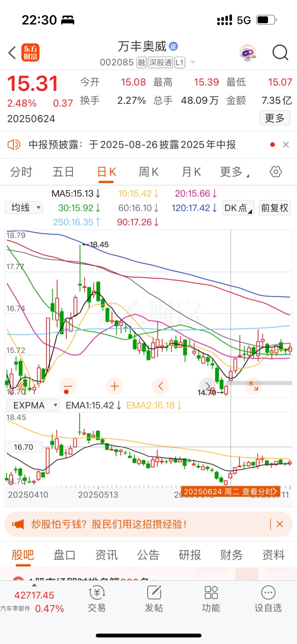Viewport: 297px width, 644px height.
Task: Tap the minus zoom-out chart icon
Action: click(68, 386)
